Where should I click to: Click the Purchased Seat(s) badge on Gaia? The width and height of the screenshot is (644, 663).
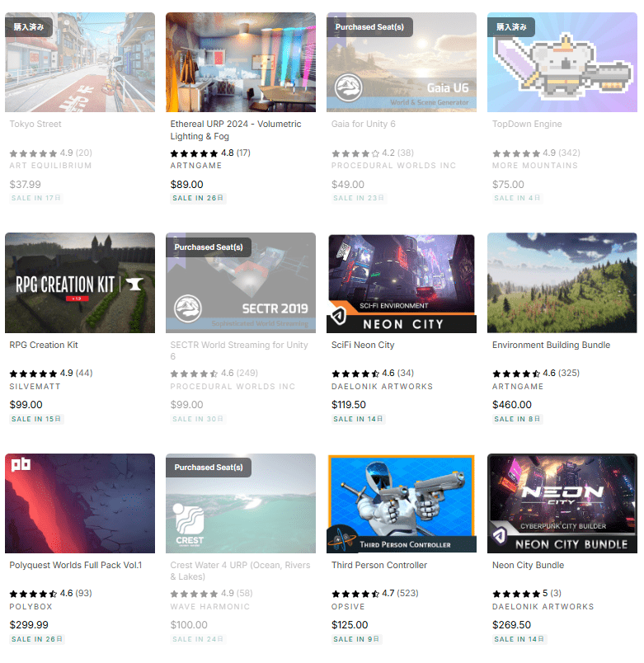[369, 27]
